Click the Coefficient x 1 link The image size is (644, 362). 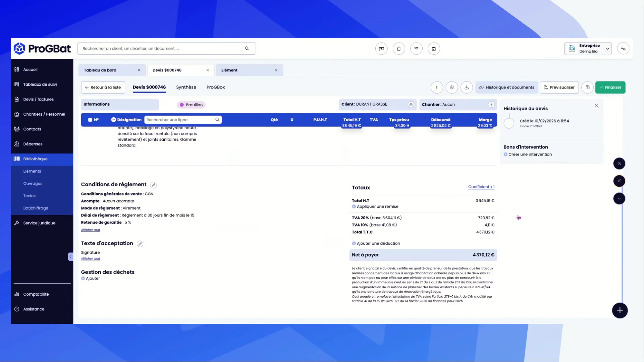(x=481, y=187)
